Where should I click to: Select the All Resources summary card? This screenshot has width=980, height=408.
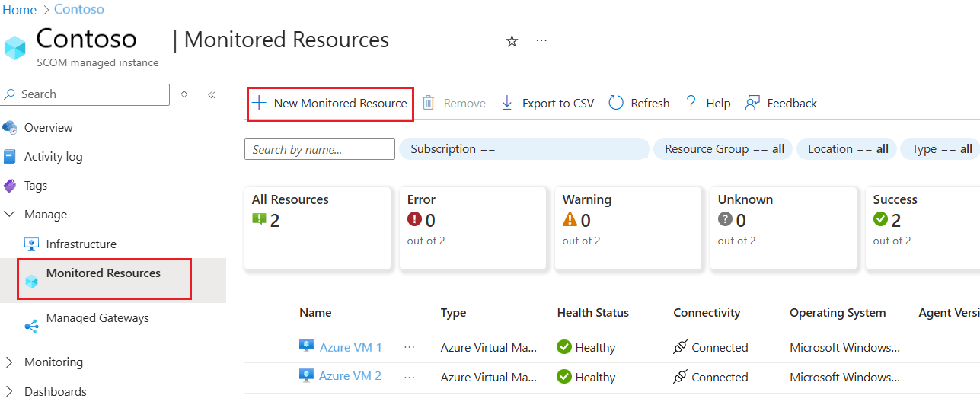[317, 228]
